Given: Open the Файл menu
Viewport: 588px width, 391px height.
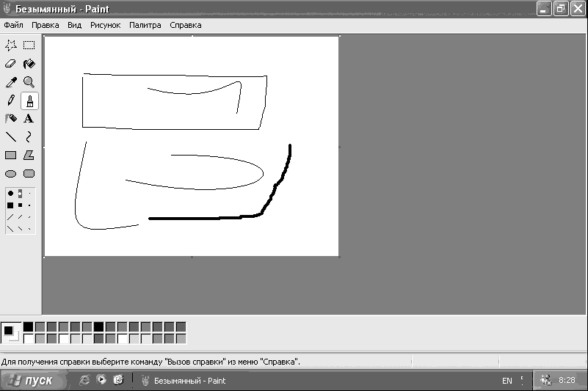Looking at the screenshot, I should pos(13,25).
